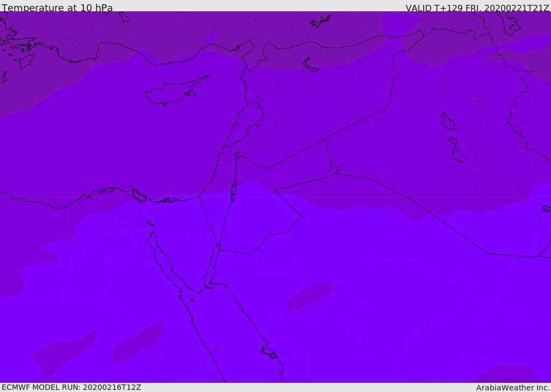Click Lake Tharthar in Iraq
The width and height of the screenshot is (551, 392).
point(448,121)
